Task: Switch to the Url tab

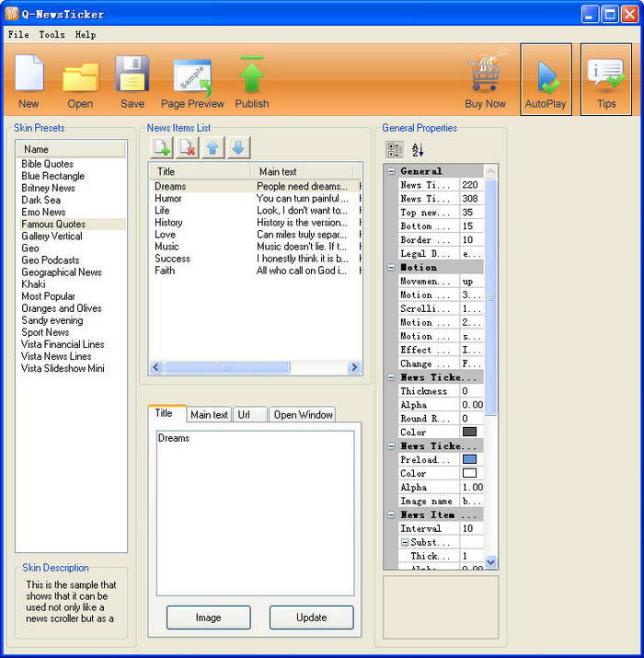Action: [249, 415]
